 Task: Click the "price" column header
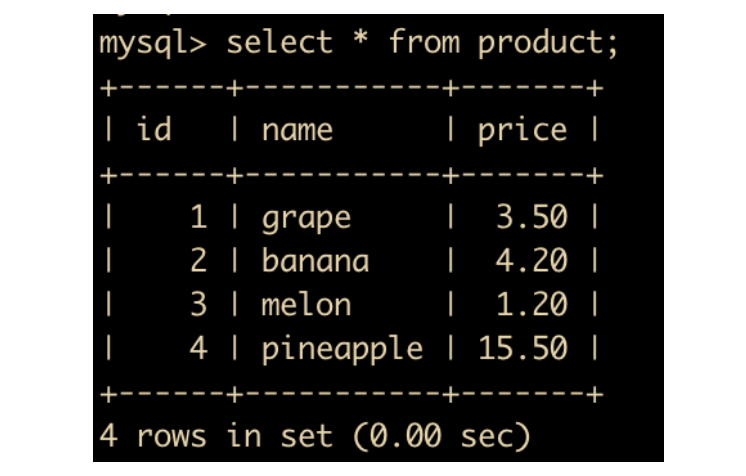(522, 130)
